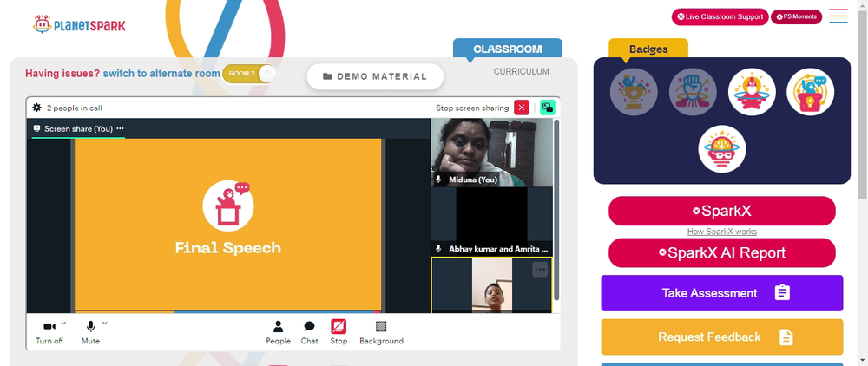This screenshot has width=868, height=366.
Task: Open the PlanetSpark logo home link
Action: tap(79, 25)
